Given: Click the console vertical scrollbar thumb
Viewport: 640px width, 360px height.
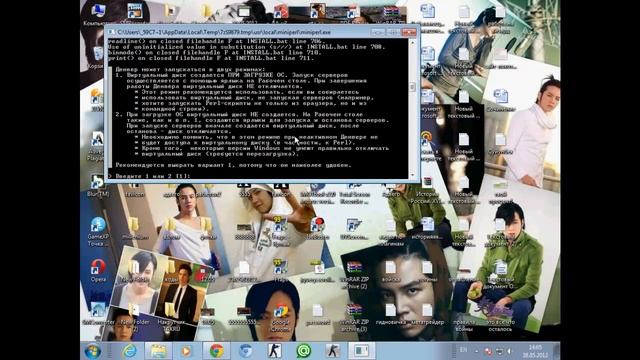Looking at the screenshot, I should tap(412, 87).
